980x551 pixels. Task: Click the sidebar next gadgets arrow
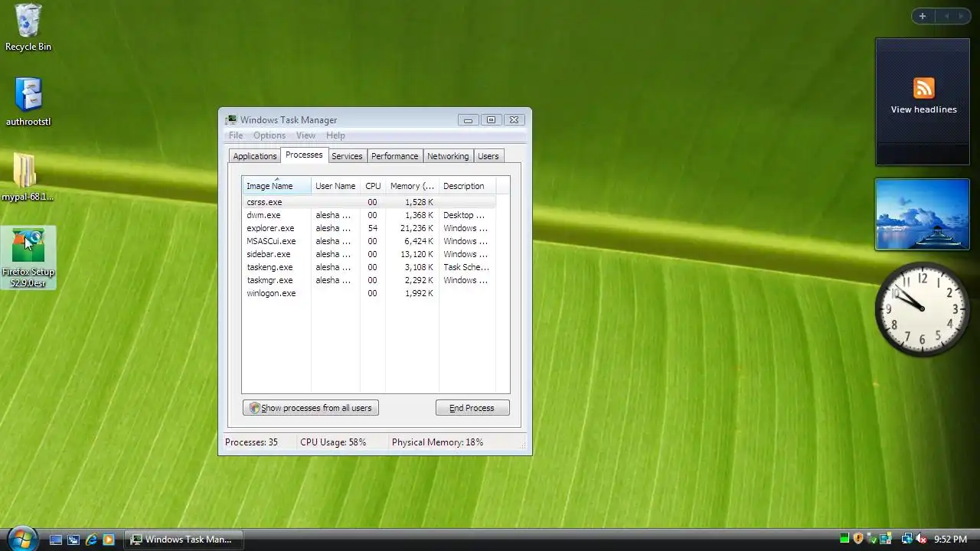coord(961,16)
